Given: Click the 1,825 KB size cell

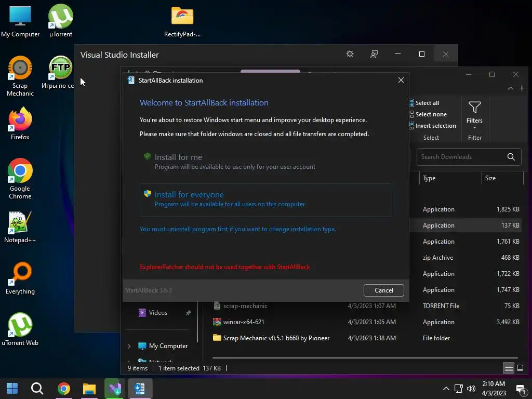Looking at the screenshot, I should [508, 209].
